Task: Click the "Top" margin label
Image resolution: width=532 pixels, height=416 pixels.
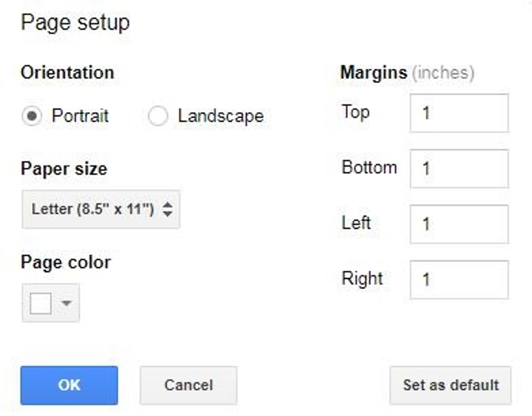Action: (355, 112)
